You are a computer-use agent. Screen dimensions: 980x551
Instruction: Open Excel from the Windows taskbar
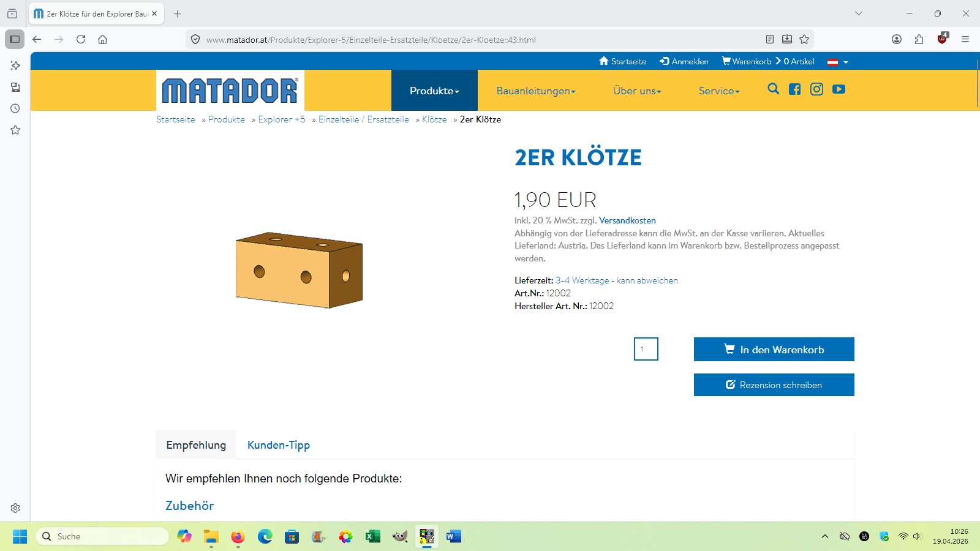373,536
